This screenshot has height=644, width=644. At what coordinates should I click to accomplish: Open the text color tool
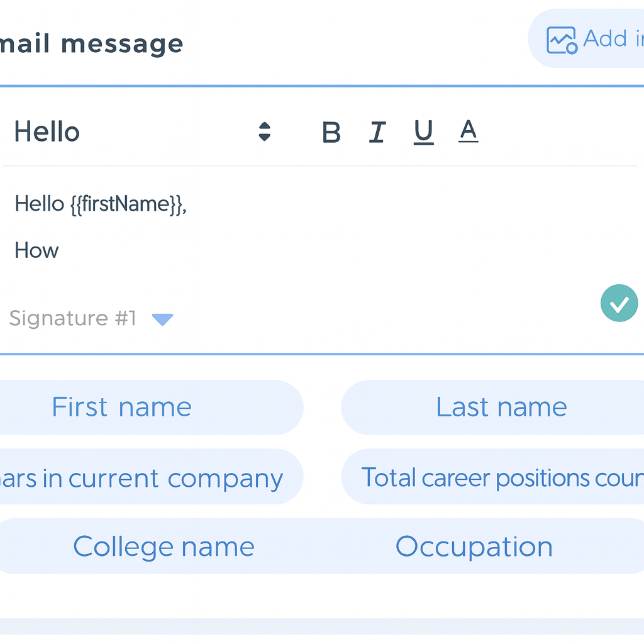pos(468,132)
